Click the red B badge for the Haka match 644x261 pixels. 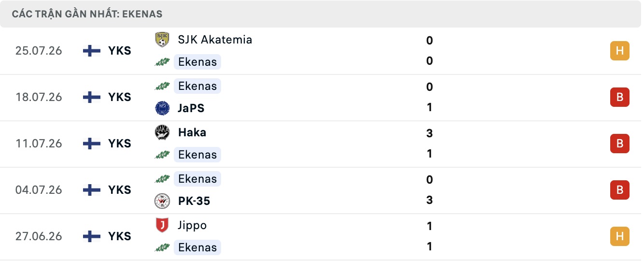tap(620, 144)
